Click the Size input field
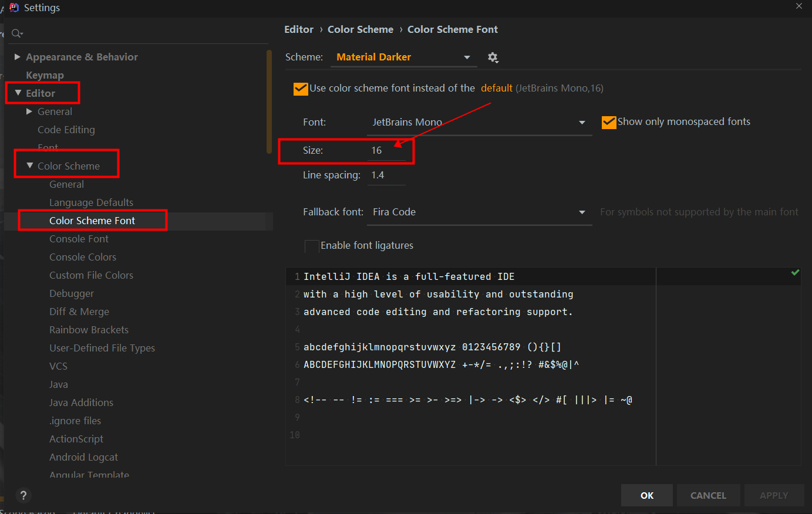This screenshot has height=514, width=812. click(386, 151)
